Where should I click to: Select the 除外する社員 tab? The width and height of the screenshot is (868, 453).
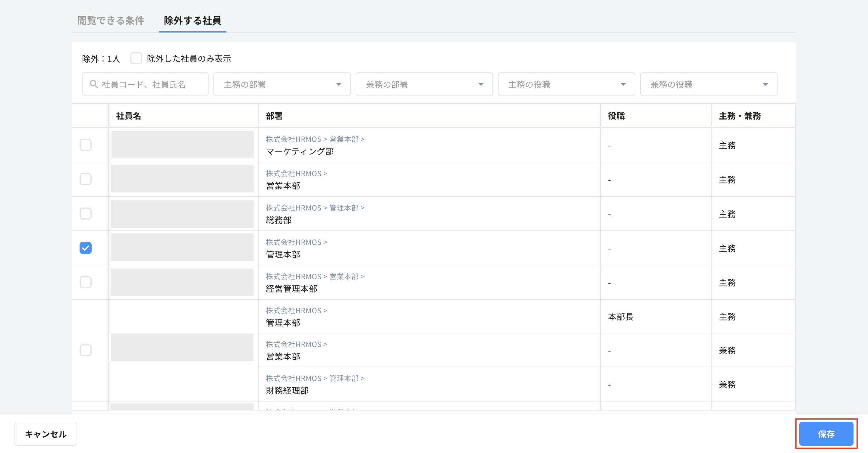pos(192,20)
